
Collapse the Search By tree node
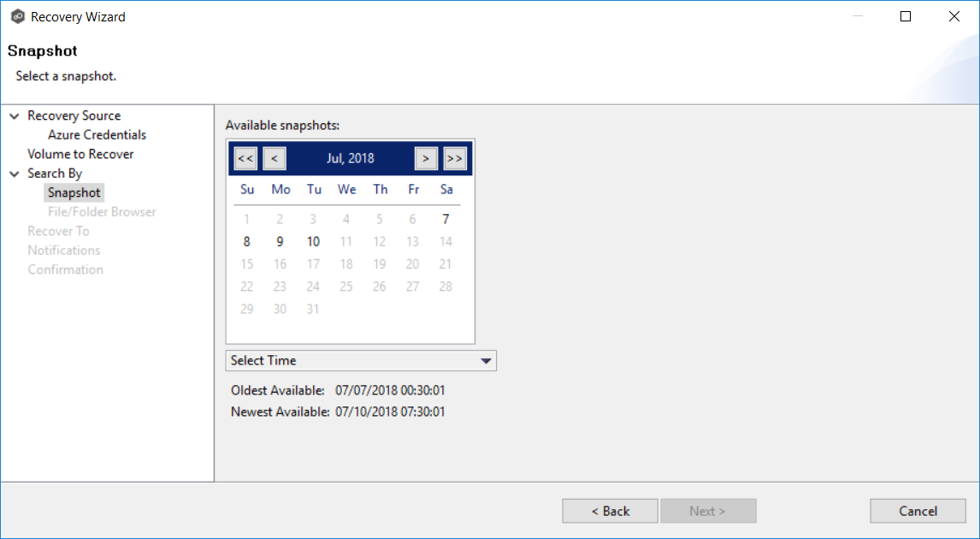15,174
